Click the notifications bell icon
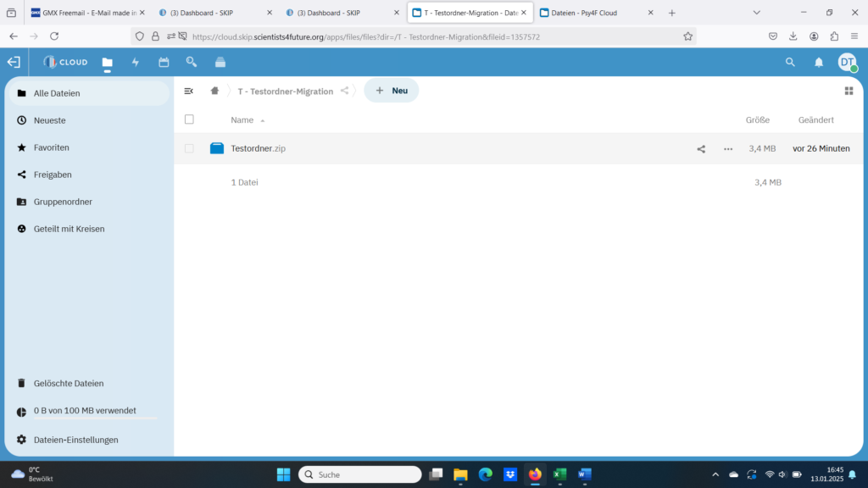 819,62
